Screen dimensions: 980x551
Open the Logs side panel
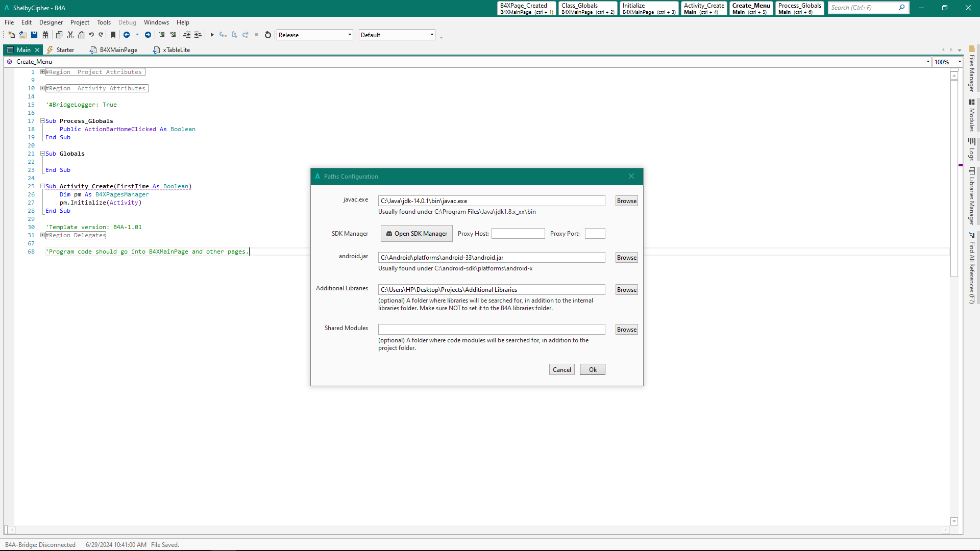(972, 149)
